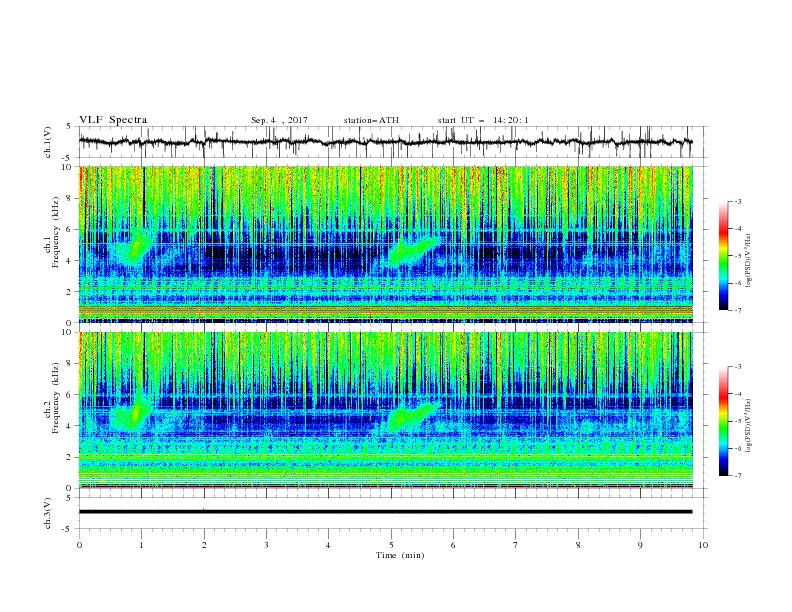Click the time axis tick label "3"
This screenshot has height=612, width=792.
[x=266, y=545]
